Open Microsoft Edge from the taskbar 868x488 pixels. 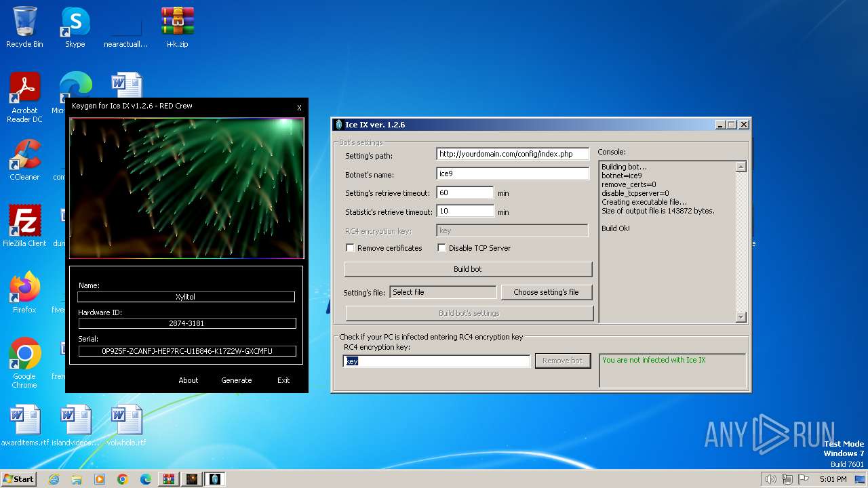tap(145, 479)
